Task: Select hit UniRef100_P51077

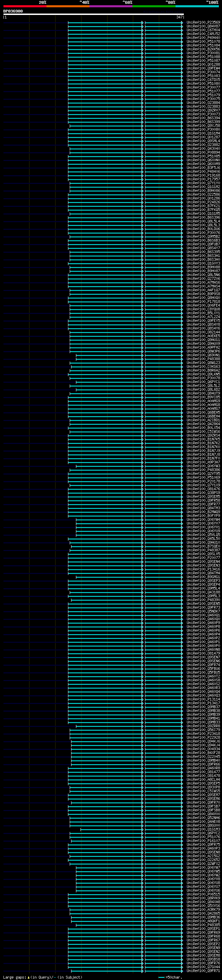Action: 203,91
